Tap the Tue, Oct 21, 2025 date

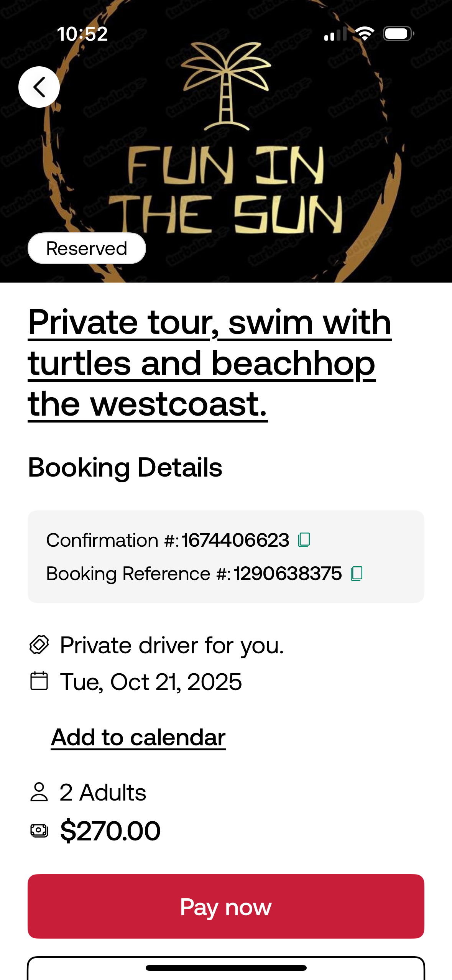[x=151, y=682]
